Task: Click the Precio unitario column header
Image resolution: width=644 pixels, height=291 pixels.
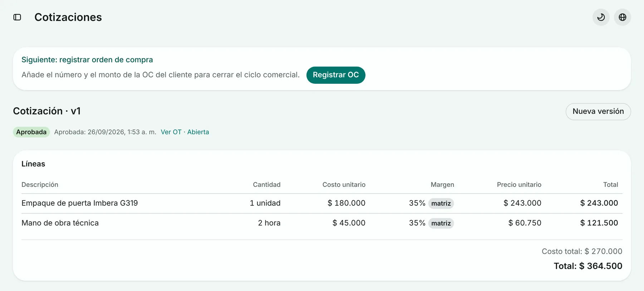Action: click(519, 185)
